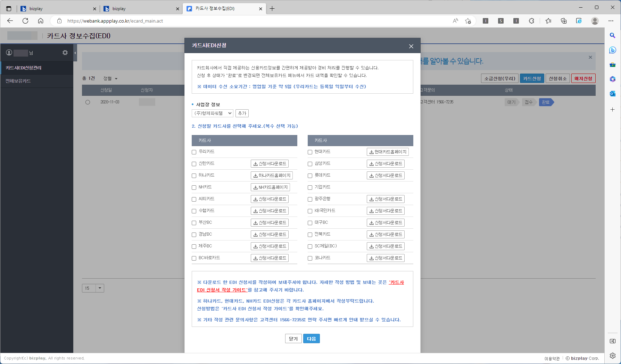
Task: Collapse the left sidebar arrow handle
Action: point(75,53)
